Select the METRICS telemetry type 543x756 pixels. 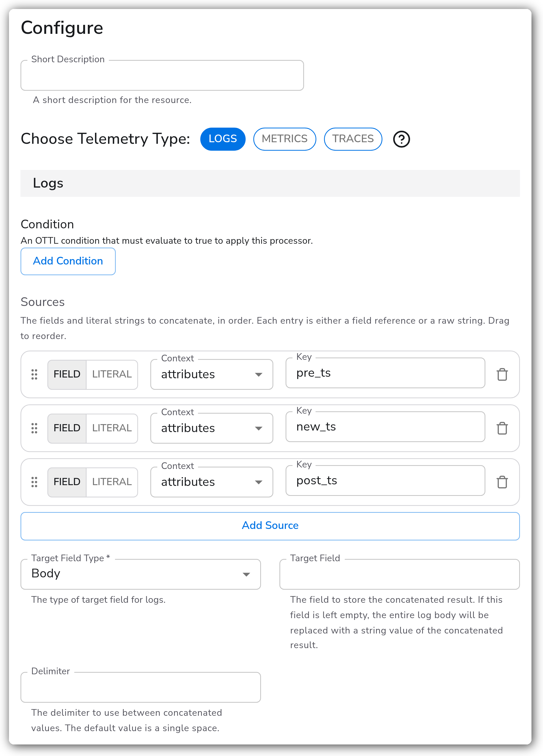click(x=285, y=139)
